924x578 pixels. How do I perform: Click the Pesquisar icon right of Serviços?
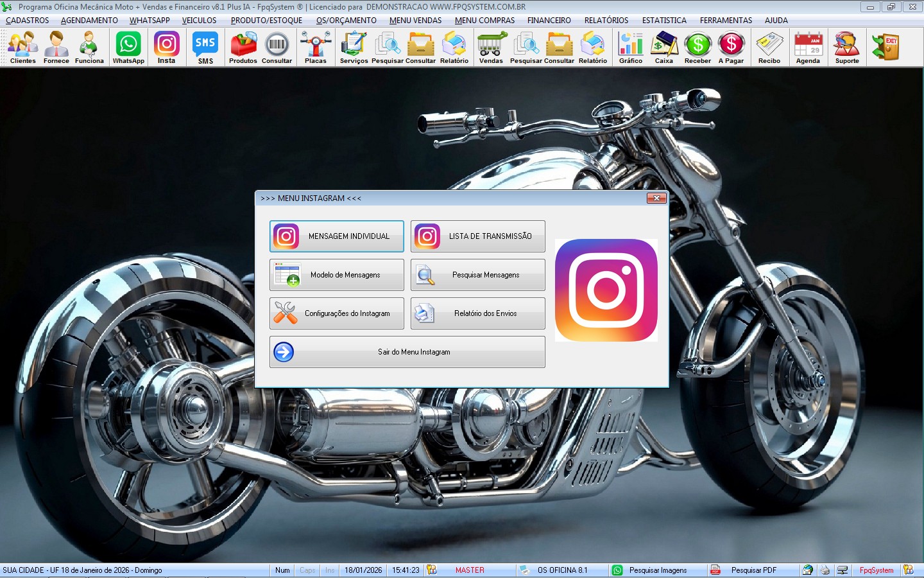[x=388, y=48]
